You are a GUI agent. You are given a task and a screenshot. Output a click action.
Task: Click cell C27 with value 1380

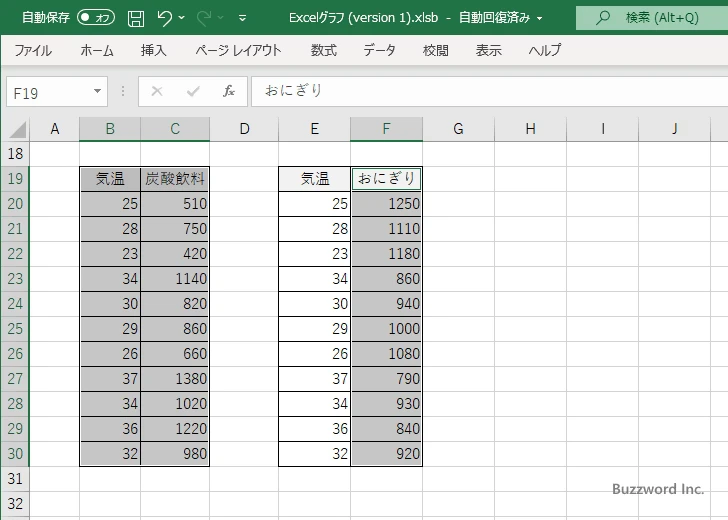click(175, 379)
